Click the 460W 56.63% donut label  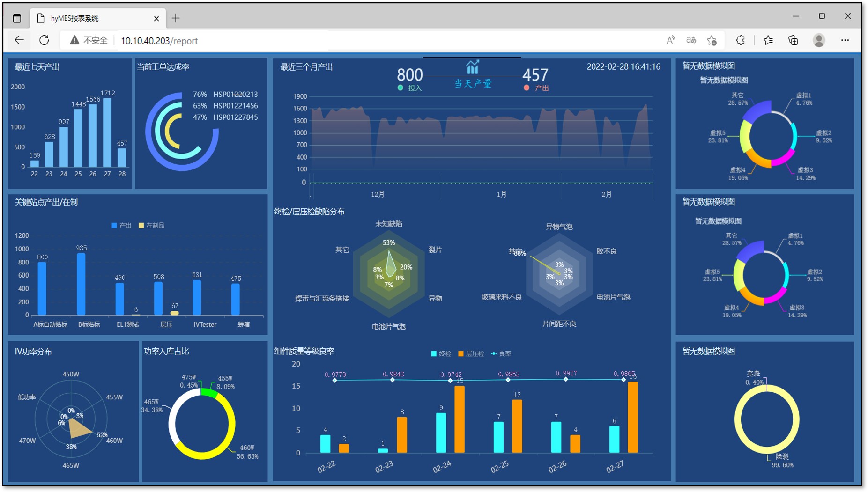(x=248, y=452)
